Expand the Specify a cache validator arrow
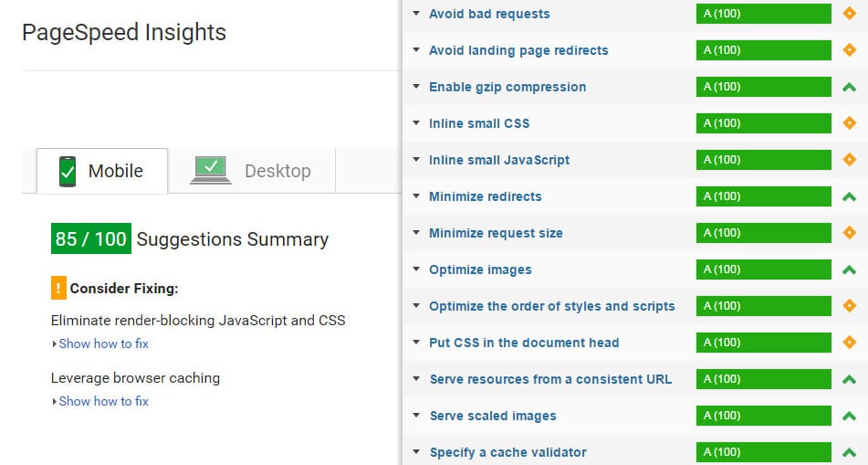This screenshot has width=868, height=465. pyautogui.click(x=416, y=452)
